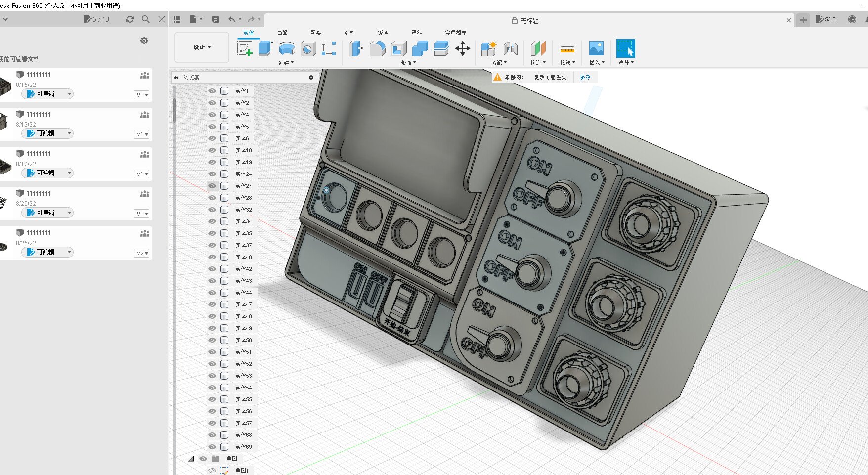Switch to the 钣金 tab

383,33
